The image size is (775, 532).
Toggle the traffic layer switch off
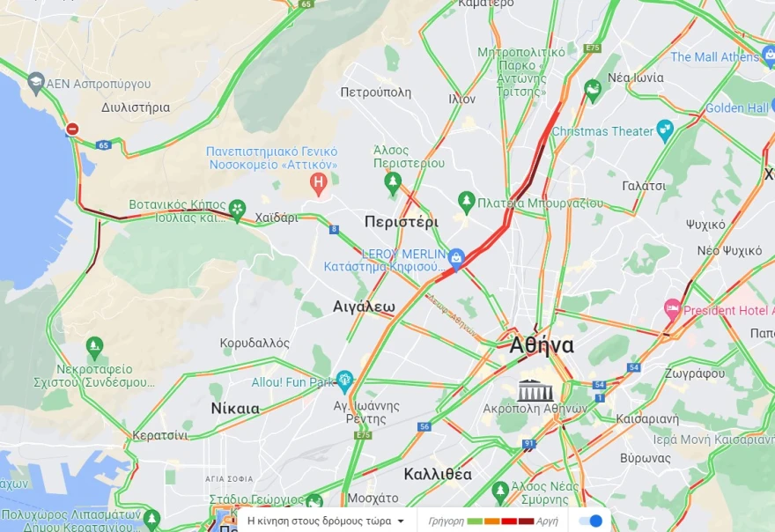click(x=590, y=521)
